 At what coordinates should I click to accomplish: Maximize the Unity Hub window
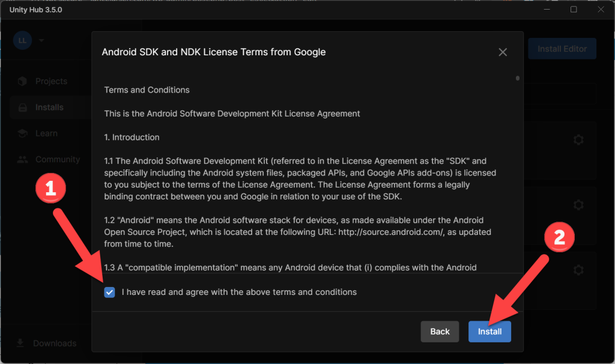coord(574,10)
